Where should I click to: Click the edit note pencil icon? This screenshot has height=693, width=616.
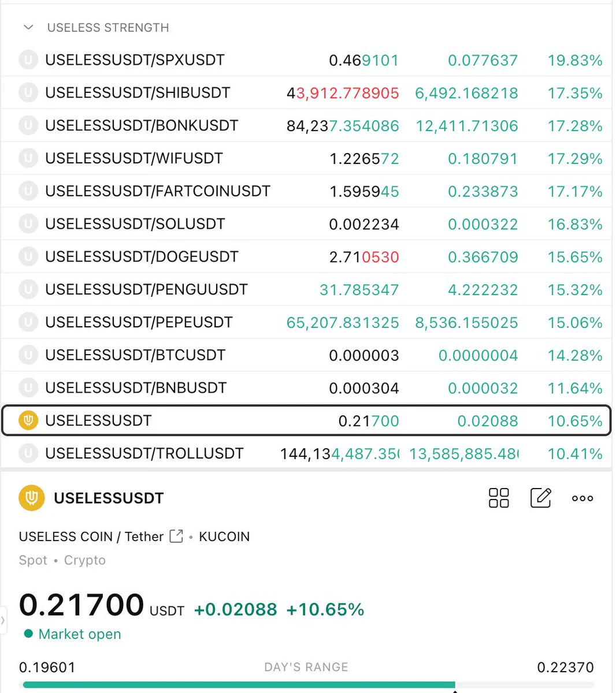(x=540, y=498)
